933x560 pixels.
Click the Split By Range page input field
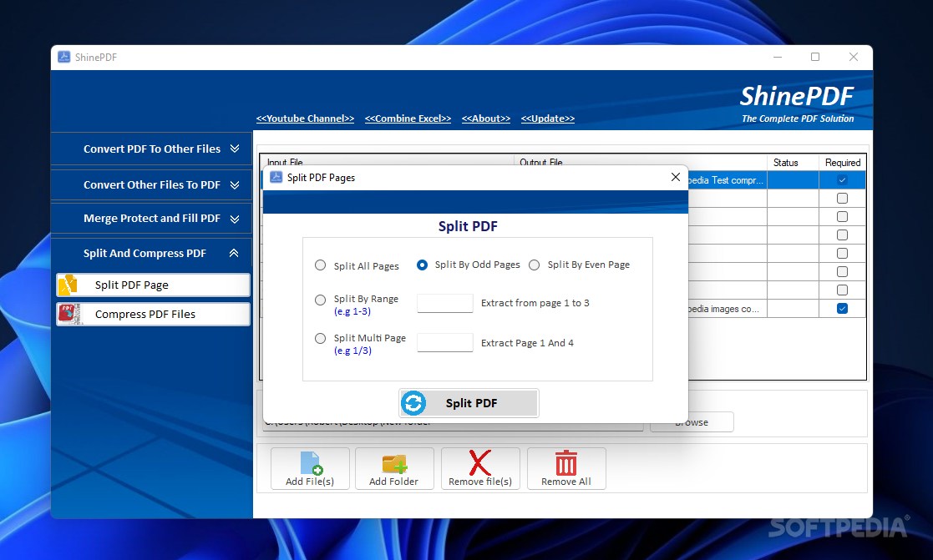click(x=445, y=303)
